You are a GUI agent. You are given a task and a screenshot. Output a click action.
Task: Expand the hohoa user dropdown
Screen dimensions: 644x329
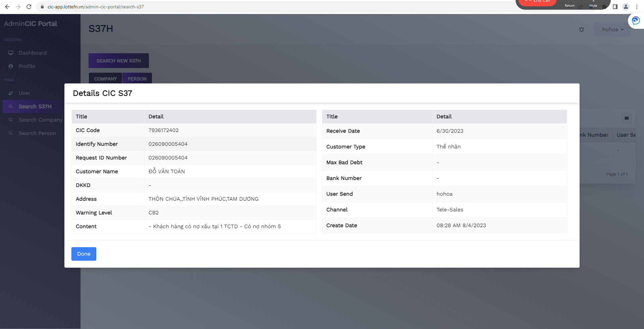612,29
